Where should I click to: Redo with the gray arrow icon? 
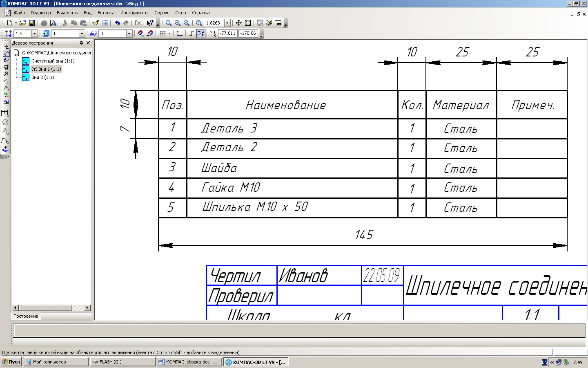click(126, 23)
